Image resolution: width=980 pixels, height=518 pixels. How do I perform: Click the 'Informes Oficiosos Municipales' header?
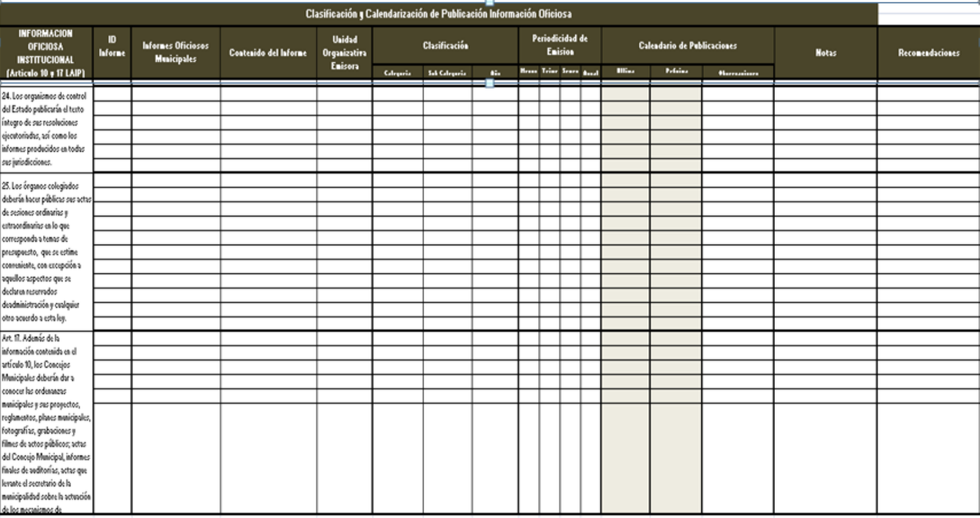tap(176, 53)
